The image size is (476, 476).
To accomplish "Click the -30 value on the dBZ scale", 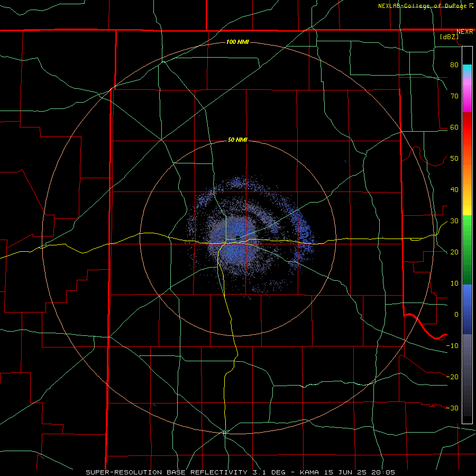I will pos(452,408).
